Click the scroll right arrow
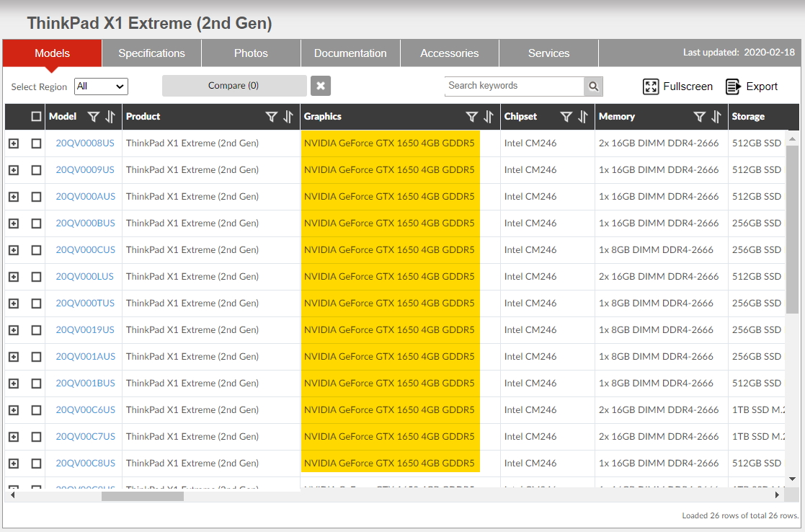This screenshot has height=532, width=805. 778,495
